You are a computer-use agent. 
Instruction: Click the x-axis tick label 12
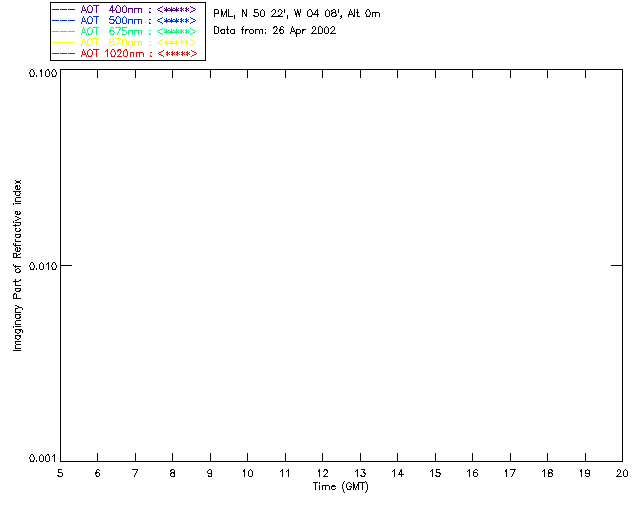pyautogui.click(x=322, y=473)
